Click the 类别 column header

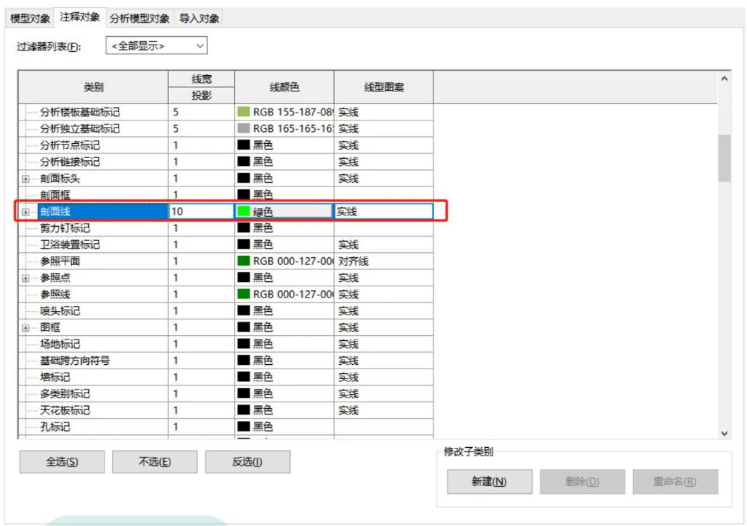point(93,87)
